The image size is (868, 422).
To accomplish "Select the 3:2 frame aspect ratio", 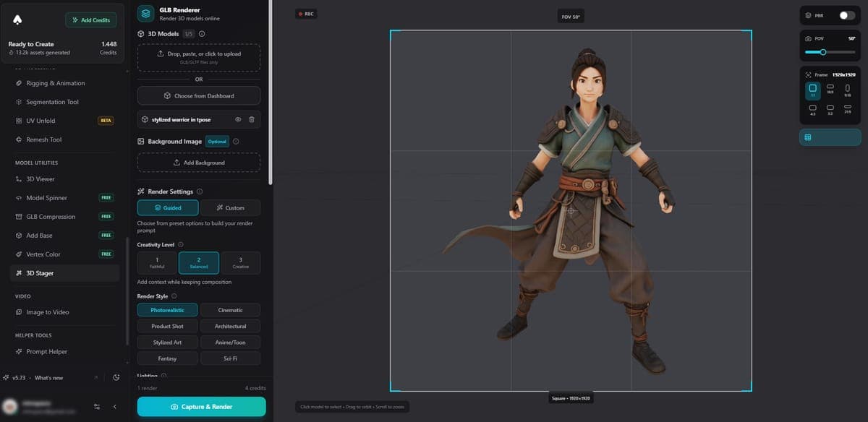I will tap(830, 110).
